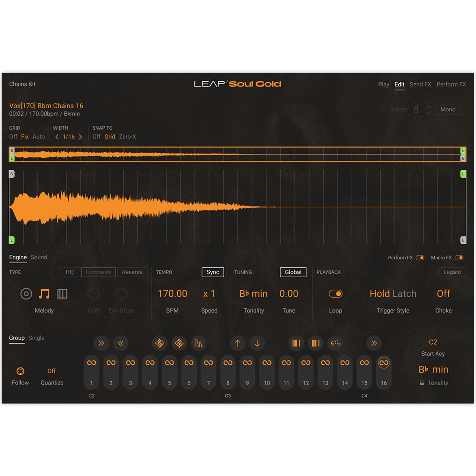The width and height of the screenshot is (476, 476).
Task: Increase grid width with right chevron
Action: point(81,137)
